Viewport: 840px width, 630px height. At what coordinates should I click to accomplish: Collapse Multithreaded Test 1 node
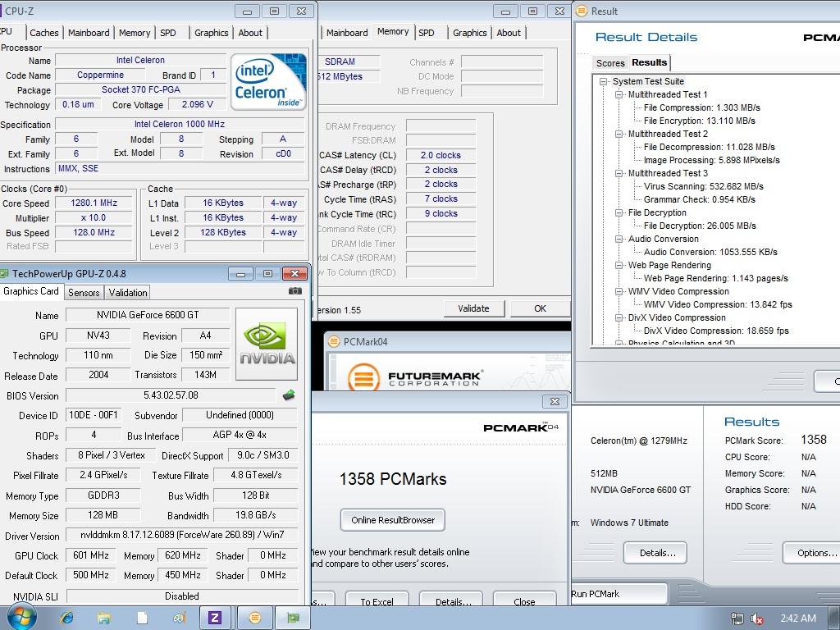pos(619,94)
